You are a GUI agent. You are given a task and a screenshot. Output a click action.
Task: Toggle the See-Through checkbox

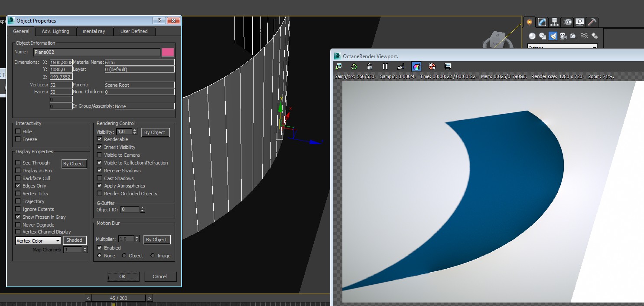pos(18,163)
